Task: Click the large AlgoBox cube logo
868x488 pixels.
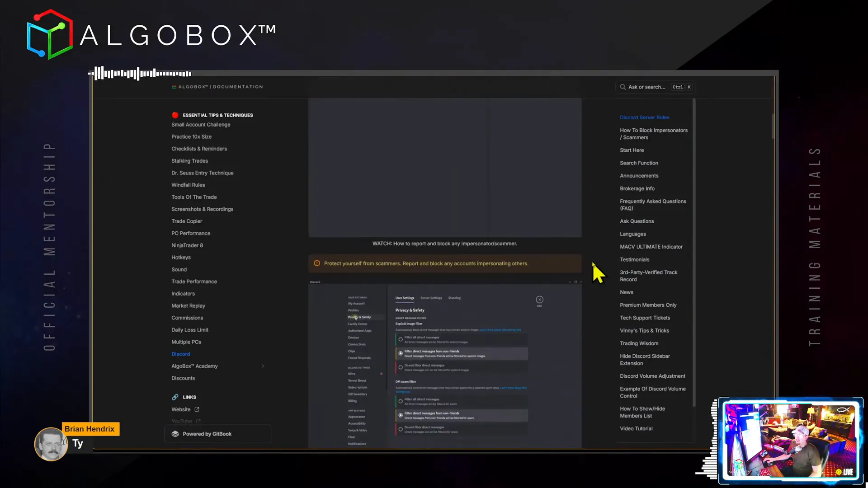Action: pyautogui.click(x=50, y=34)
